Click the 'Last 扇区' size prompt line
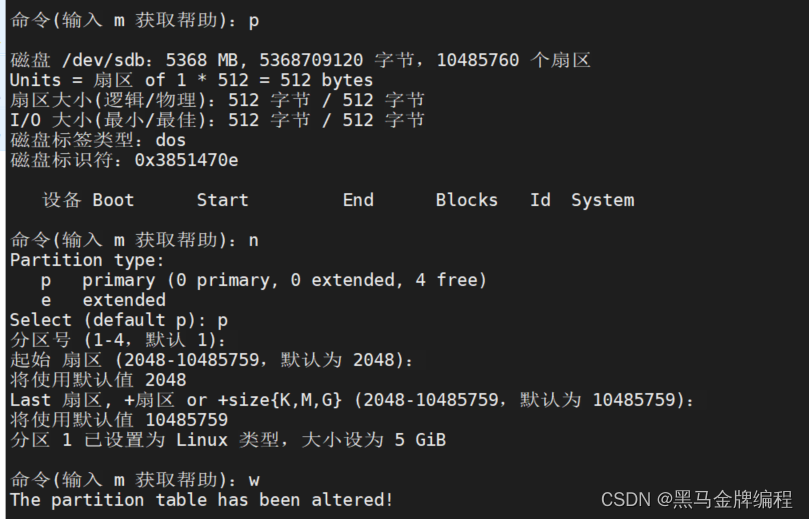The image size is (809, 519). 350,400
